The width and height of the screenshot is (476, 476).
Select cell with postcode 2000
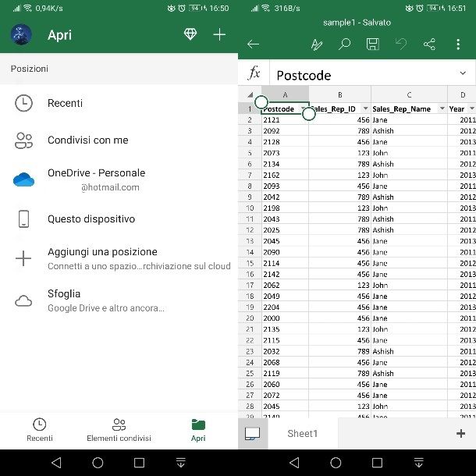pyautogui.click(x=285, y=318)
